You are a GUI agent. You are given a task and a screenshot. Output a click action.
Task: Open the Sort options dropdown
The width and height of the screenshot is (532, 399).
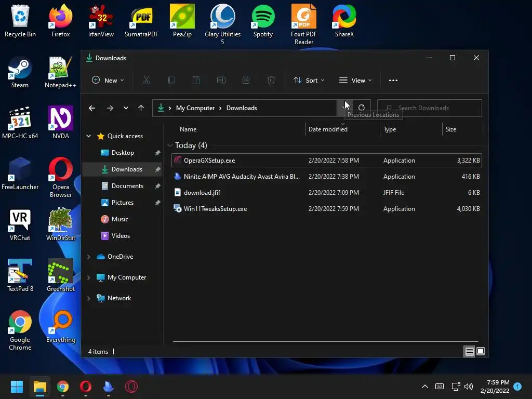point(309,81)
